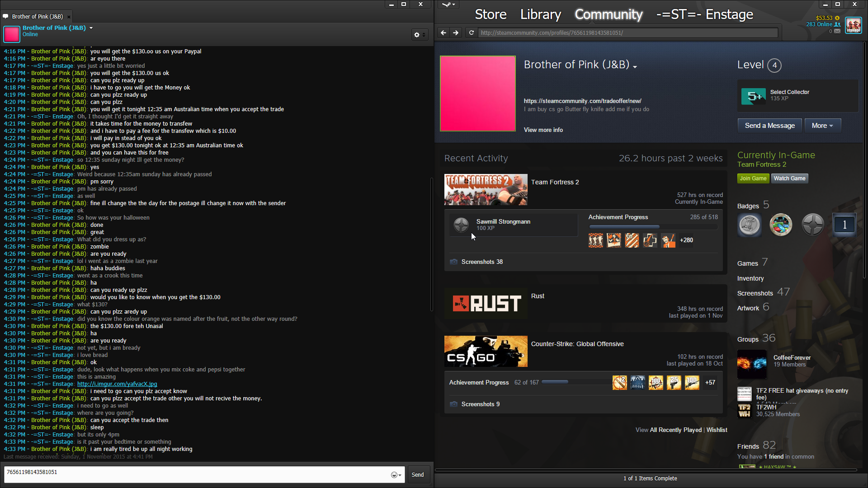This screenshot has height=488, width=868.
Task: Click the Select Collector badge icon
Action: (753, 96)
